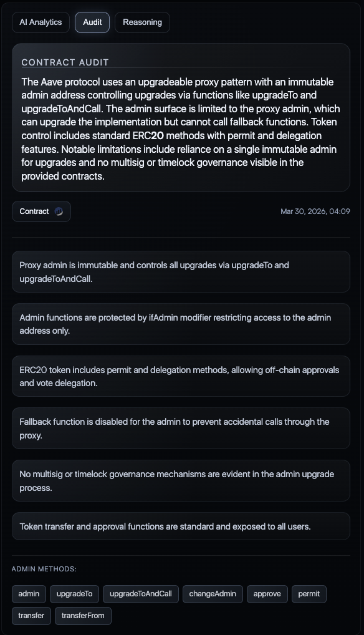This screenshot has height=635, width=364.
Task: Select the Audit tab
Action: click(92, 22)
